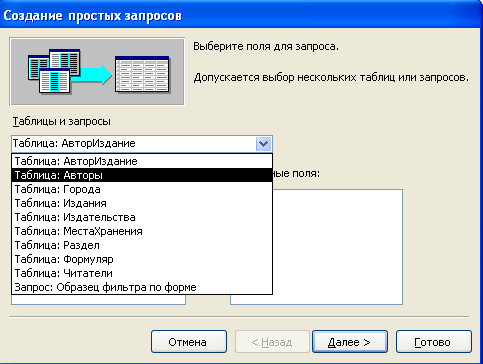Viewport: 483px width, 364px height.
Task: Click the Готово button
Action: pos(434,342)
